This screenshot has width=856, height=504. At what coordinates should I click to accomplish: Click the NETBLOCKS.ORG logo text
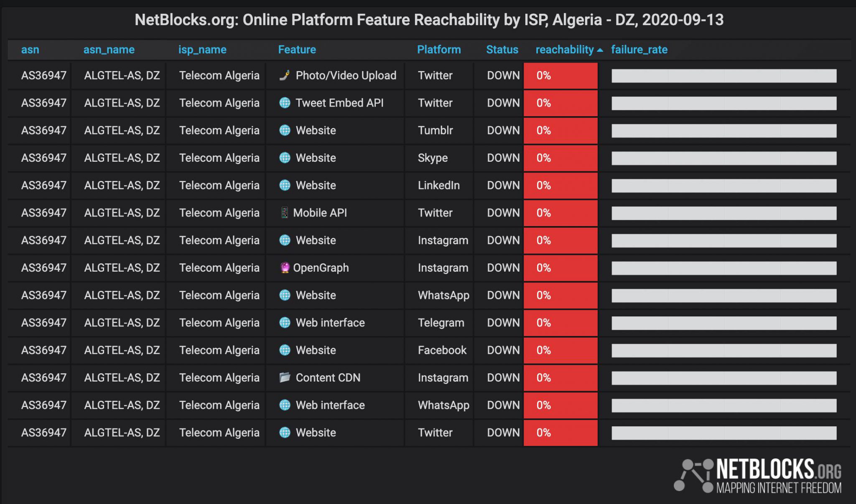(x=778, y=470)
